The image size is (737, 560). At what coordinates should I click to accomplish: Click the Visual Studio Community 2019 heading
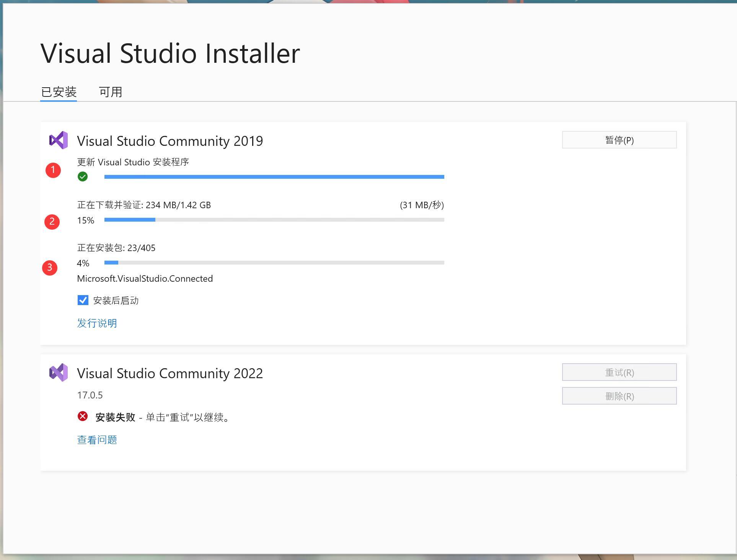click(x=170, y=141)
